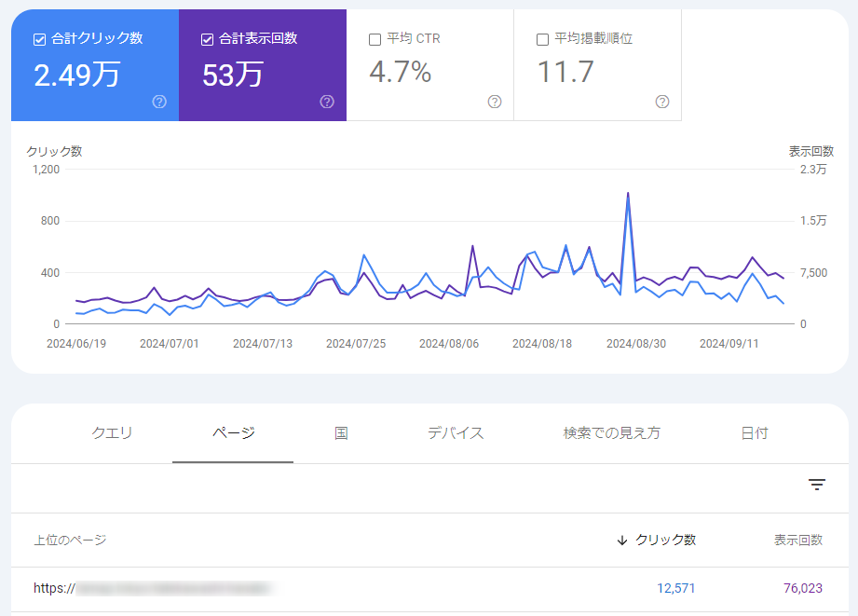
Task: Click the 76,023 impressions value
Action: (803, 589)
